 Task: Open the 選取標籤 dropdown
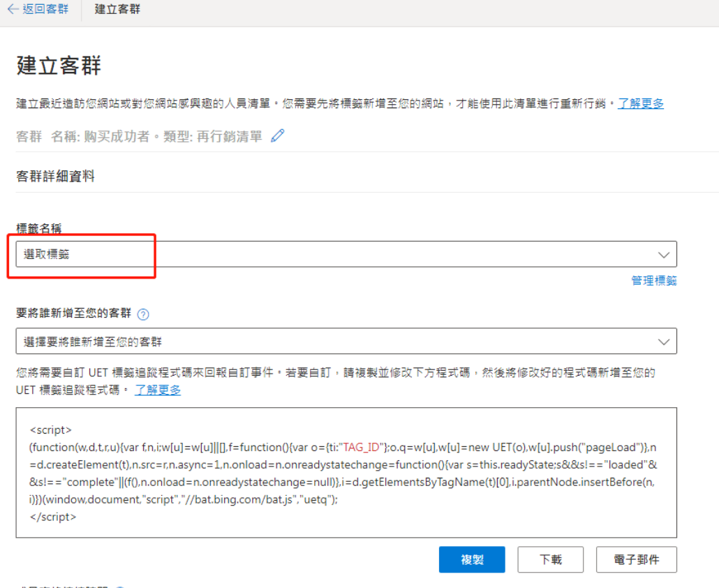[x=346, y=254]
